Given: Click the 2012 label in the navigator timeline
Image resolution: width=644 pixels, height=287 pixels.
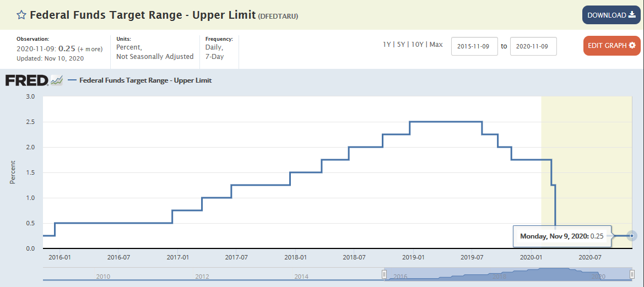Looking at the screenshot, I should point(202,277).
